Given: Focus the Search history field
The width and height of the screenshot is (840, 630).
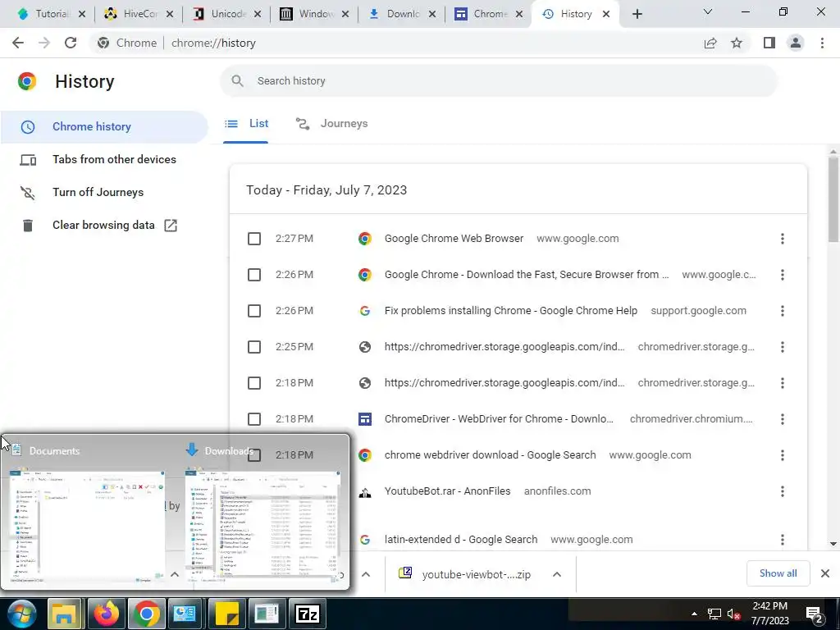Looking at the screenshot, I should click(499, 81).
